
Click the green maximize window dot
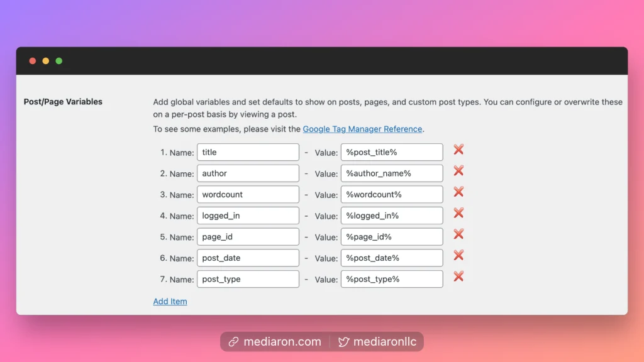tap(58, 61)
